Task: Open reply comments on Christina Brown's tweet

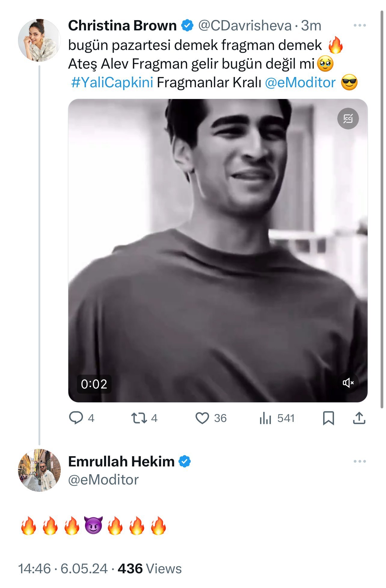Action: click(x=76, y=418)
